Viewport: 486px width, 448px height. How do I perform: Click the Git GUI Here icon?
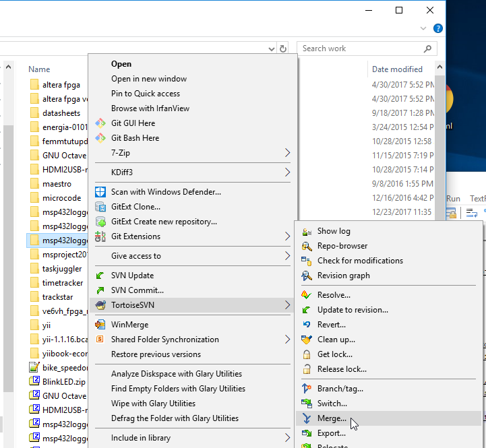coord(100,123)
